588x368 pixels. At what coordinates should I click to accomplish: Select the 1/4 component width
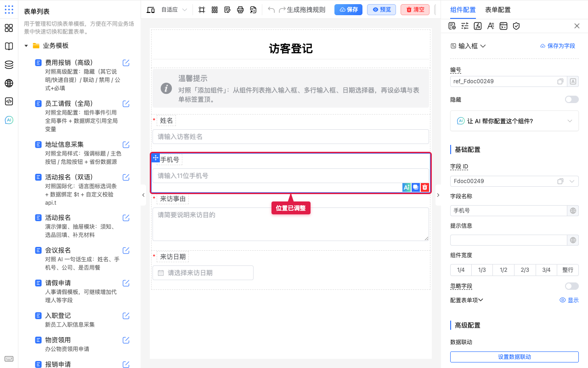click(x=461, y=270)
